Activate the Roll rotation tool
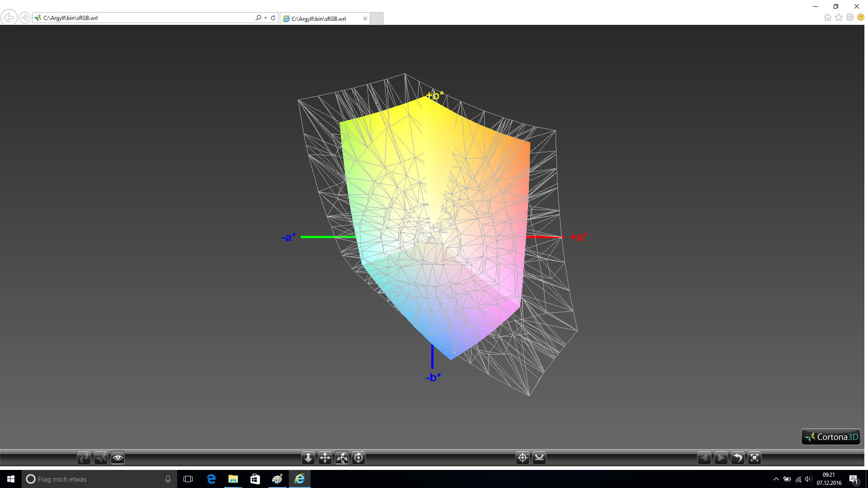The height and width of the screenshot is (488, 868). coord(359,458)
